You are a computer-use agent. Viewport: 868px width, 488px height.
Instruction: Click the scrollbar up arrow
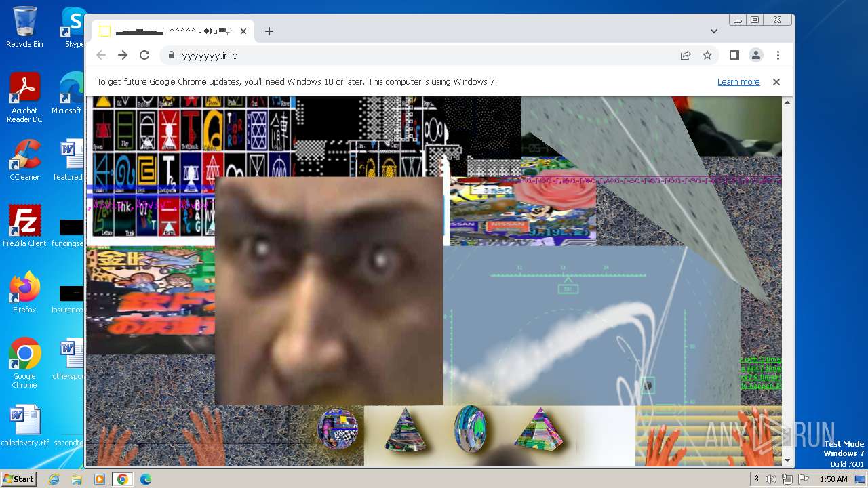[x=787, y=102]
